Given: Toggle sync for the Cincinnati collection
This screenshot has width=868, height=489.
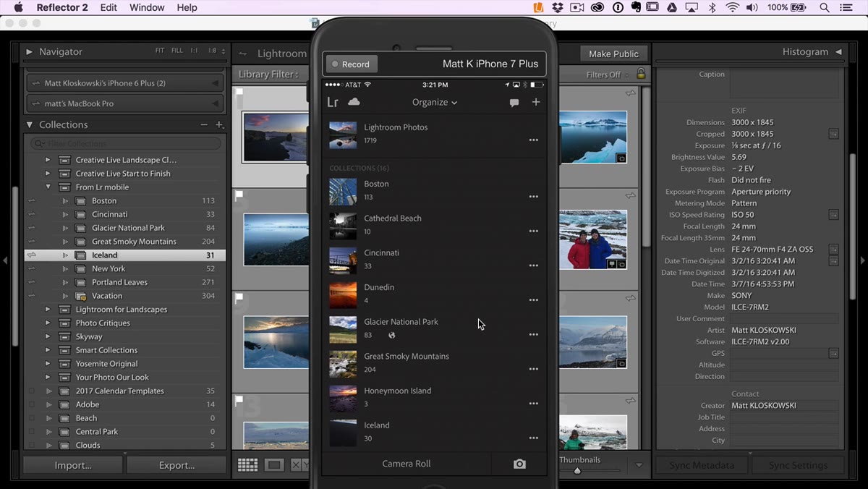Looking at the screenshot, I should click(x=31, y=215).
